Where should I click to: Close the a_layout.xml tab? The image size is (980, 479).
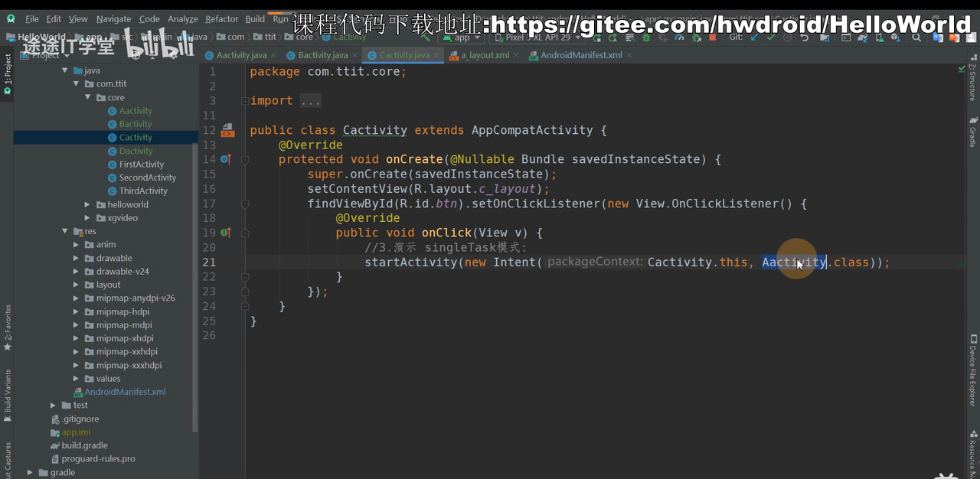[516, 55]
